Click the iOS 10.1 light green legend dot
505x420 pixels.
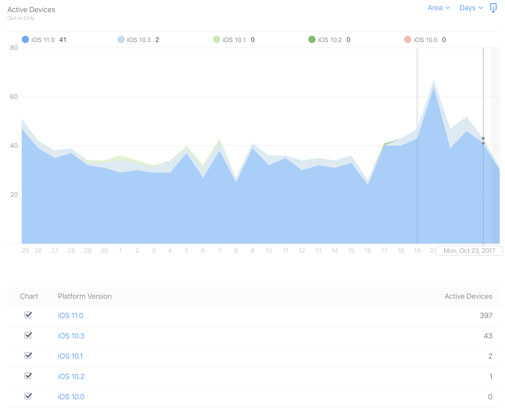(216, 39)
